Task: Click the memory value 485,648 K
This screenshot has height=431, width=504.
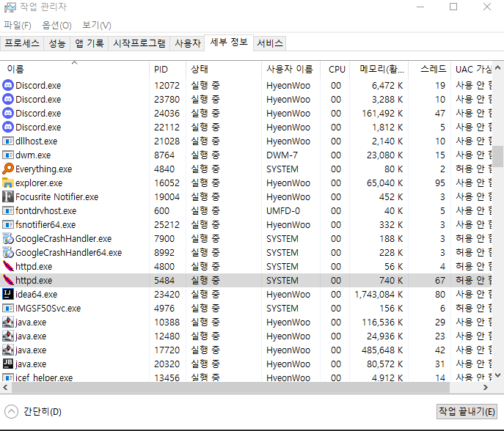Action: tap(382, 350)
